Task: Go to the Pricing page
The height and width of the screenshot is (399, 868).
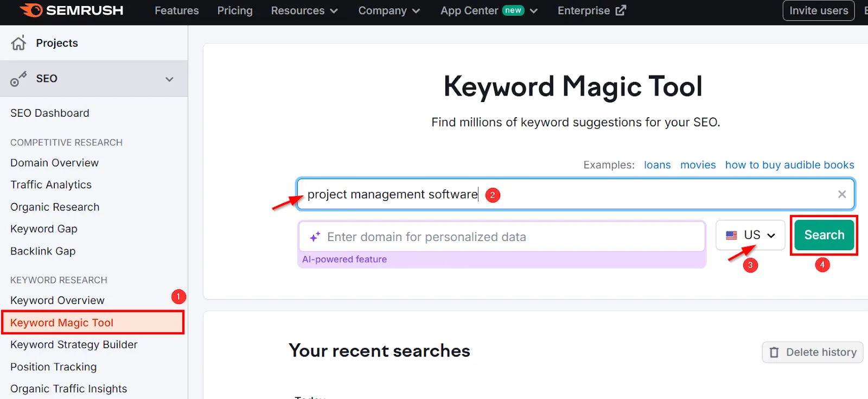Action: 235,10
